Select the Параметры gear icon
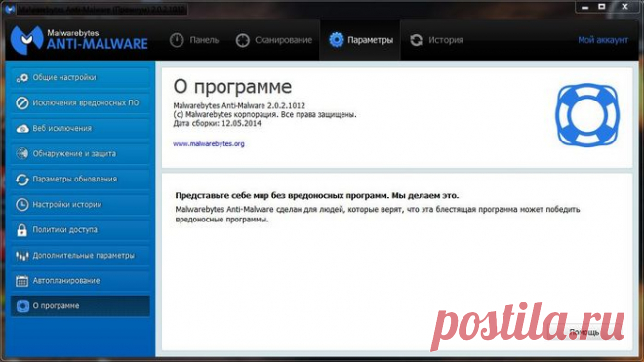Screen dimensions: 644x362 tap(336, 40)
